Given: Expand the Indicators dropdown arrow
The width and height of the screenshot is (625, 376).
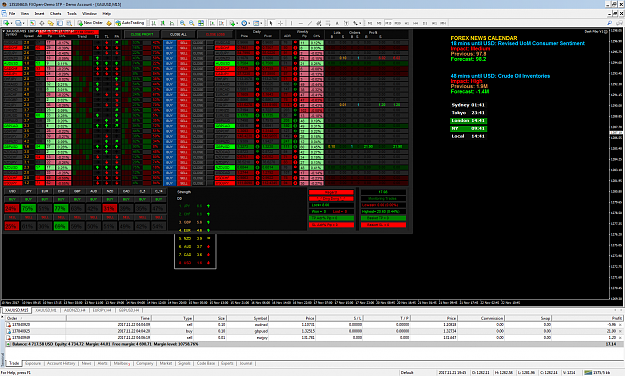Looking at the screenshot, I should pyautogui.click(x=237, y=23).
